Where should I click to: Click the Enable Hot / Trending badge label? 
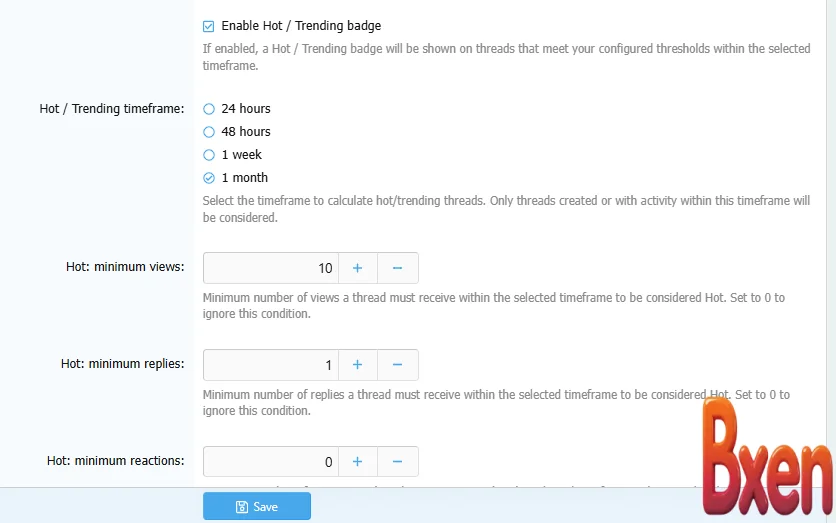[x=301, y=26]
